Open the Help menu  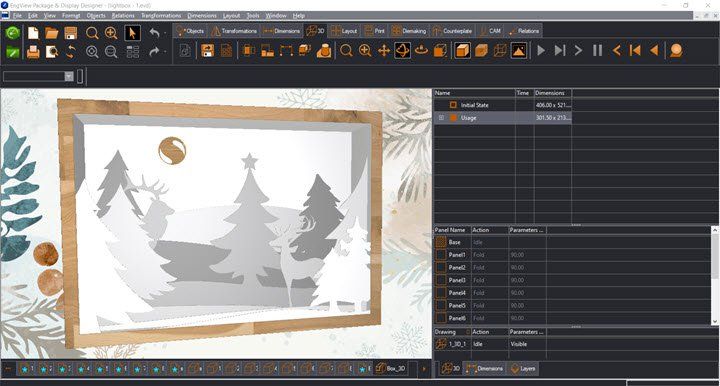tap(299, 16)
